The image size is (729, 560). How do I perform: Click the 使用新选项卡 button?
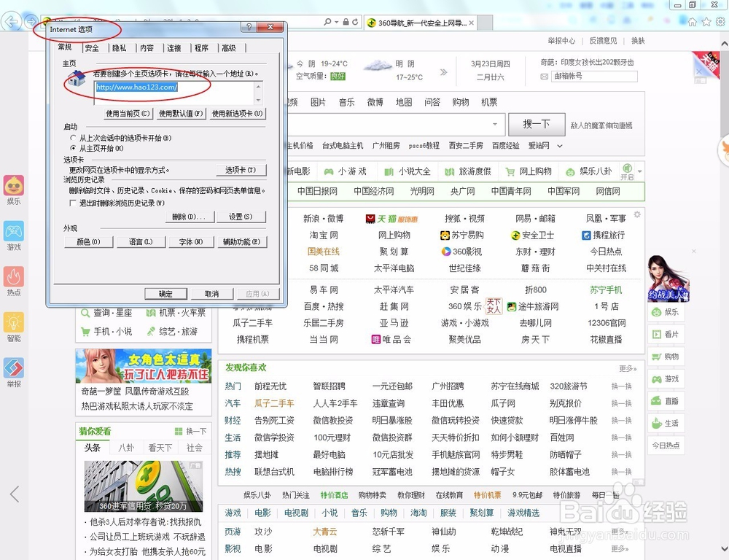point(238,114)
